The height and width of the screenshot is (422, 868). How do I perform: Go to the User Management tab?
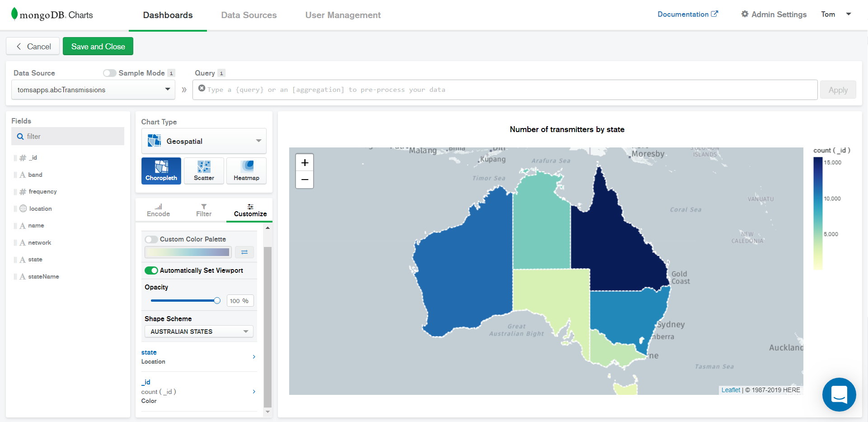pos(343,15)
